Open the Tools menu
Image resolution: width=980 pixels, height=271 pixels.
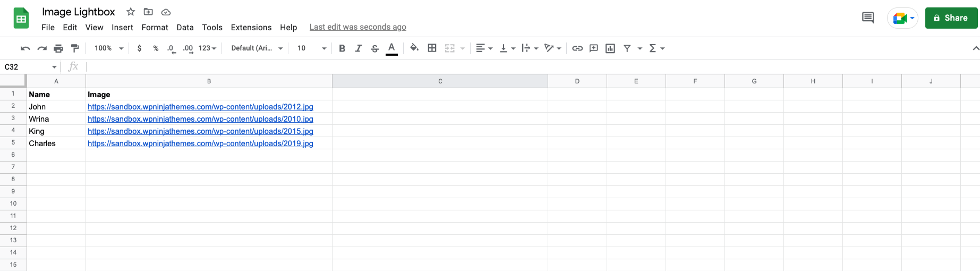(212, 28)
